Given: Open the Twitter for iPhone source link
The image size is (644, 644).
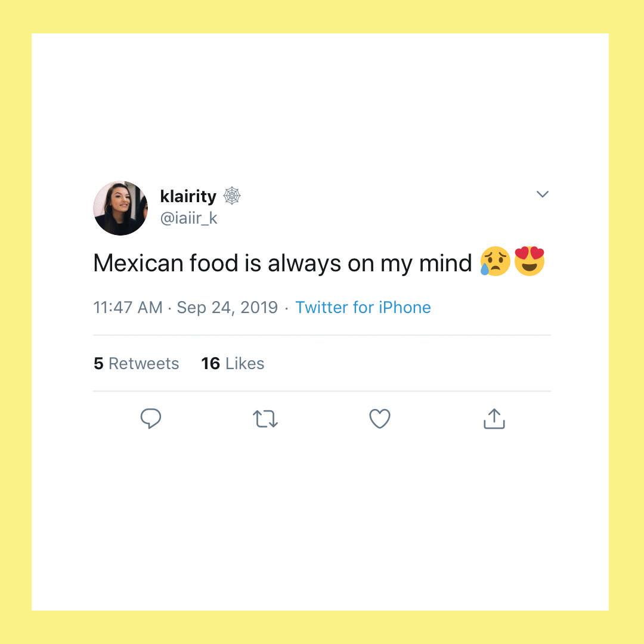Looking at the screenshot, I should [x=363, y=307].
